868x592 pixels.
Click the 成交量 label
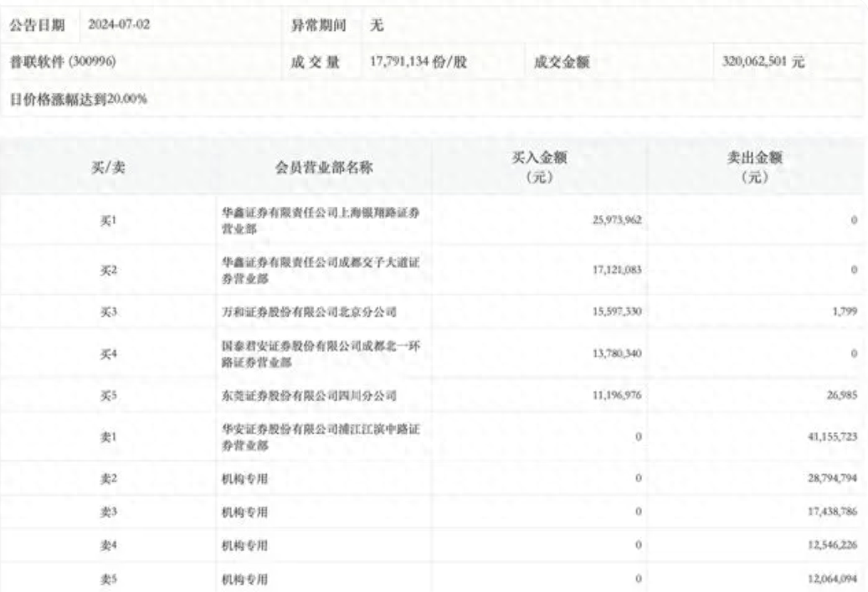(x=316, y=62)
